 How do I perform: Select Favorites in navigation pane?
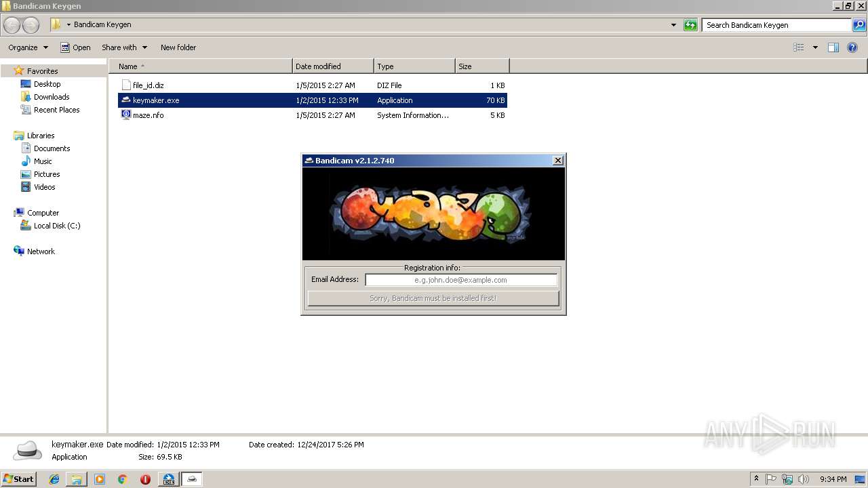42,71
